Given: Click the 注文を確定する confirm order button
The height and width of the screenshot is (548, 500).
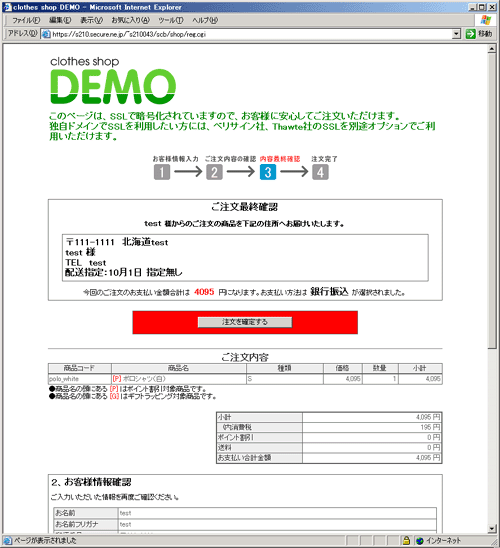Looking at the screenshot, I should [x=245, y=322].
